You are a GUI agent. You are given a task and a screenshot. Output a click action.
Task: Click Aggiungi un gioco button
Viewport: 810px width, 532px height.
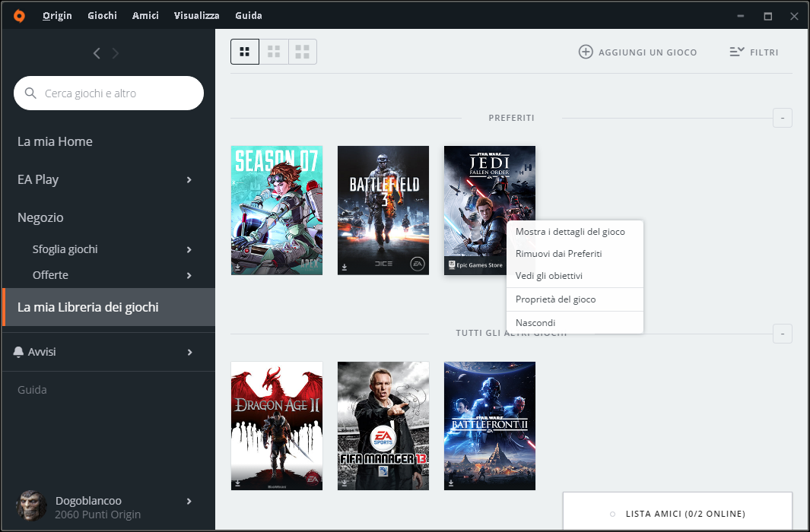pos(637,52)
